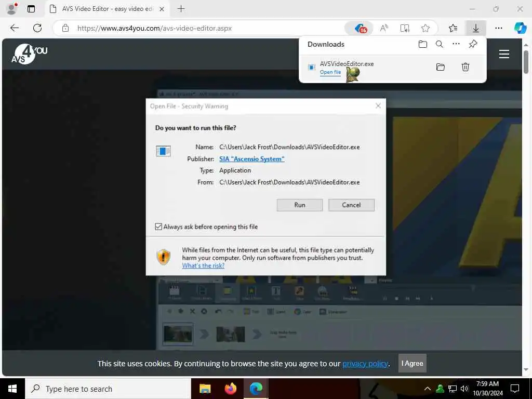Open the network icon in the tray

tap(453, 389)
